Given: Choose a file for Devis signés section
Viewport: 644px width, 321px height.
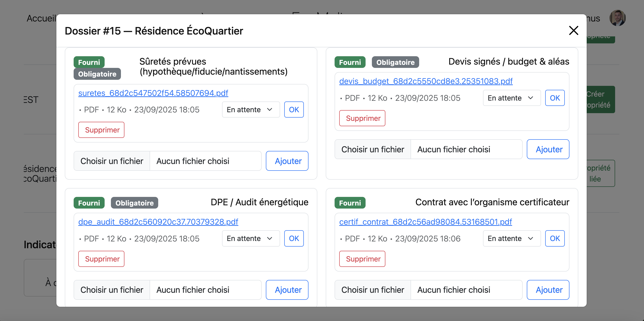Looking at the screenshot, I should tap(373, 149).
